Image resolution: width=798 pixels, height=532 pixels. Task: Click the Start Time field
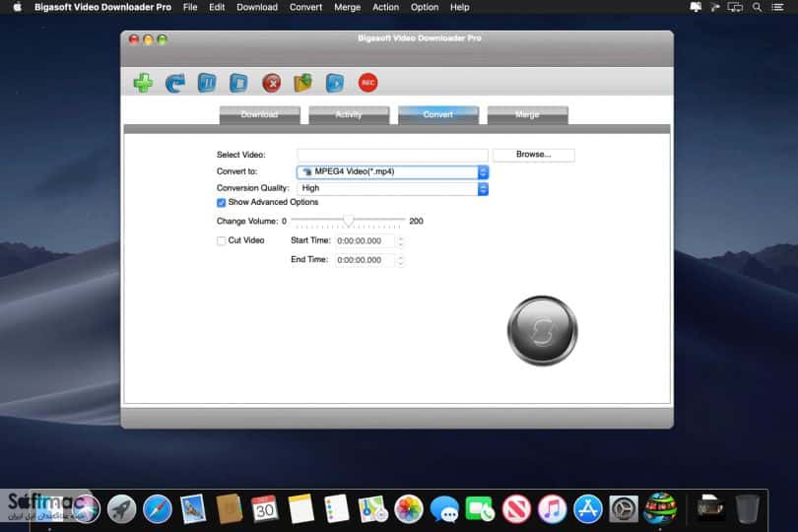pos(365,240)
